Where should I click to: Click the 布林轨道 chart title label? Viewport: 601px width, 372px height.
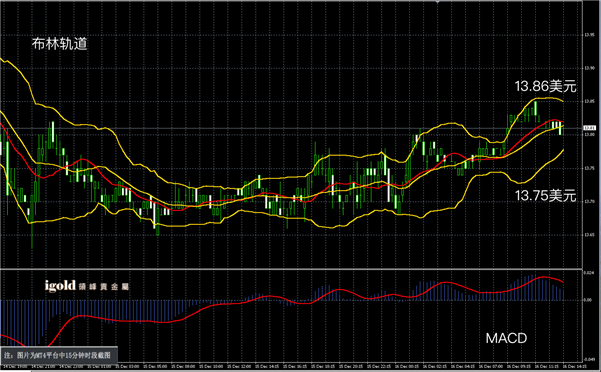click(x=59, y=44)
